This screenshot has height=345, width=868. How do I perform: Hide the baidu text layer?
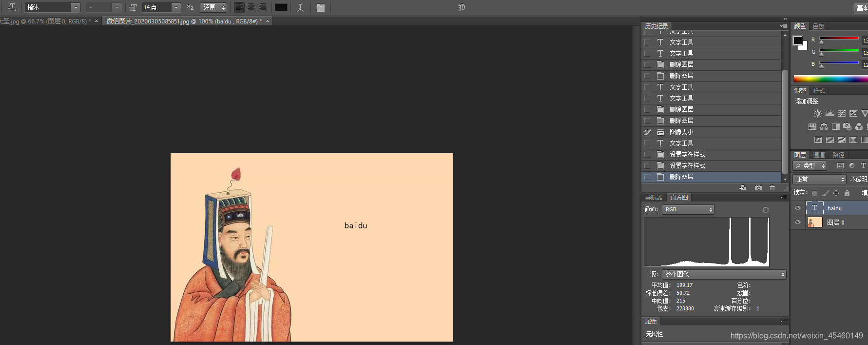[x=798, y=208]
